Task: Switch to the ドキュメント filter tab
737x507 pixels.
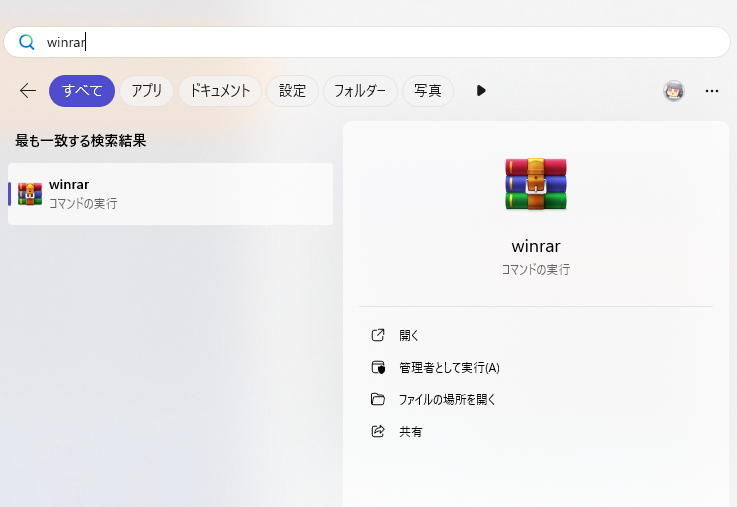Action: click(x=220, y=91)
